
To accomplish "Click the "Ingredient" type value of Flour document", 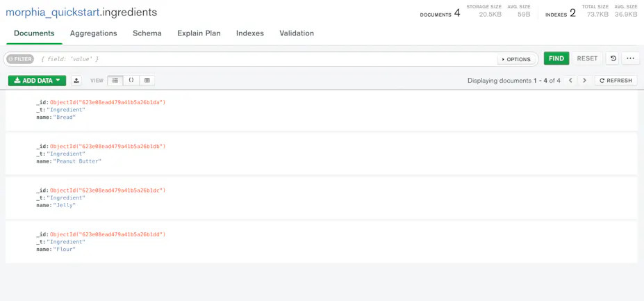I will [x=66, y=242].
